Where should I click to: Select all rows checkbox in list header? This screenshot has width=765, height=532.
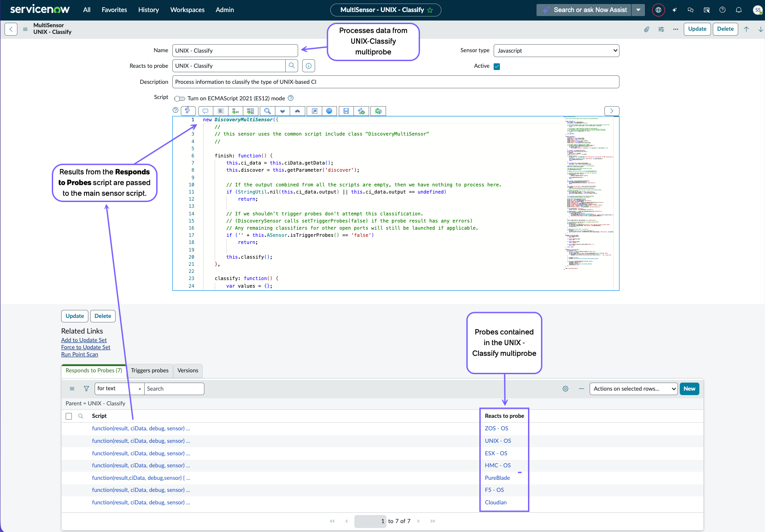pyautogui.click(x=69, y=416)
